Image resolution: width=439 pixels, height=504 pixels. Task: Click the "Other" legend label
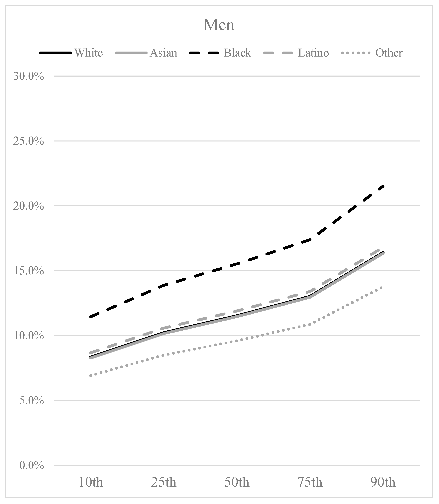pyautogui.click(x=389, y=53)
